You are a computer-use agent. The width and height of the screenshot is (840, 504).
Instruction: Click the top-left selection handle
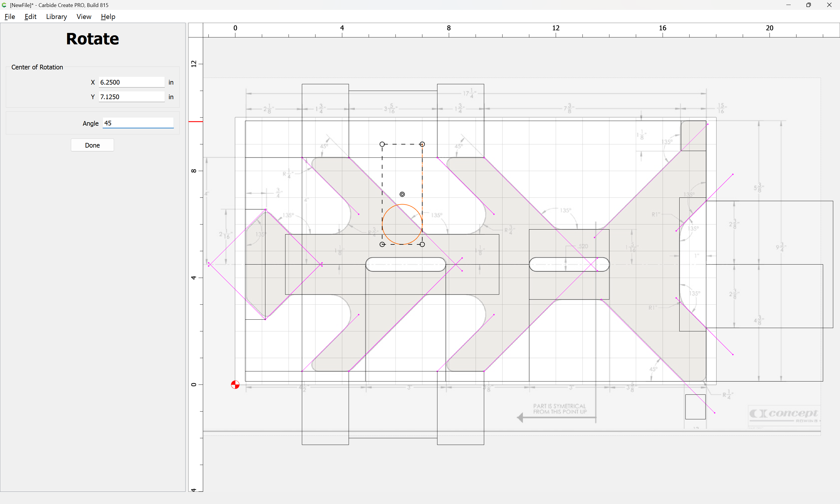point(382,144)
